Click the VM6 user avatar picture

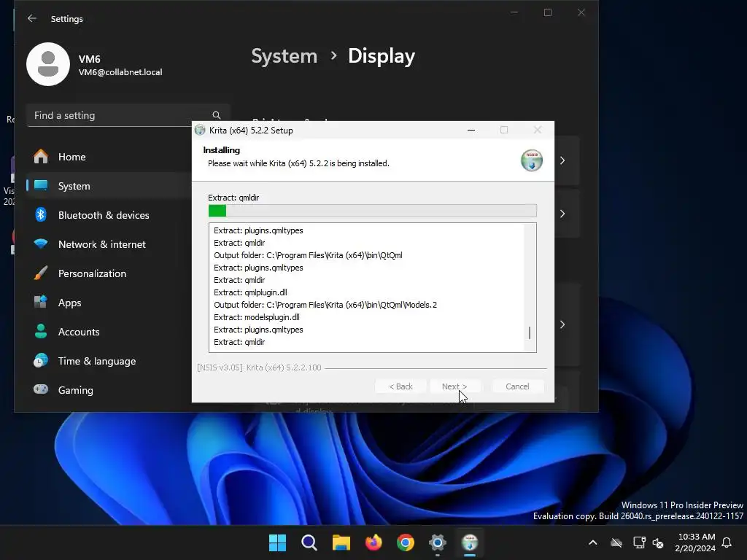coord(48,64)
